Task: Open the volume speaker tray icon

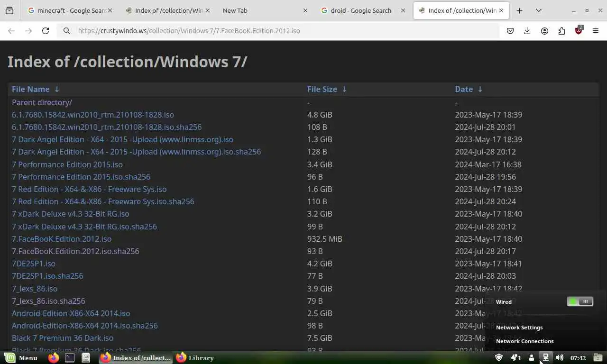Action: (x=560, y=358)
